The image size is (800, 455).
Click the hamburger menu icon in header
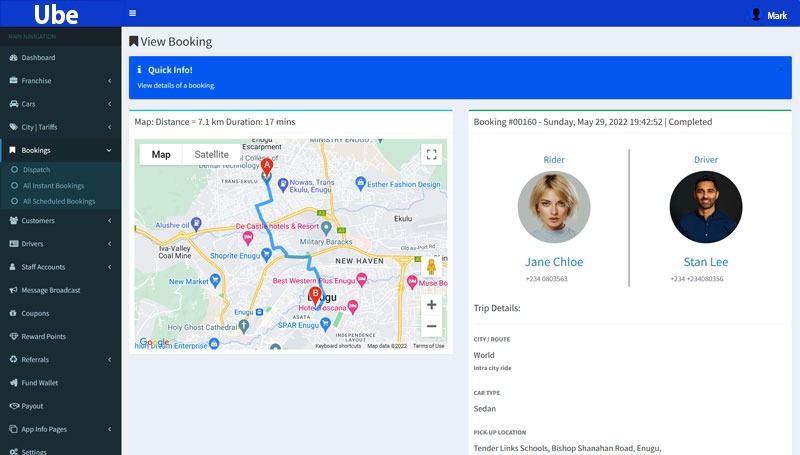[x=133, y=14]
